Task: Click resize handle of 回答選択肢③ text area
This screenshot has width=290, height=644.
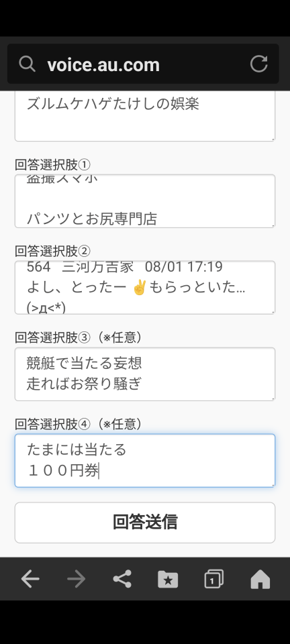Action: 273,398
